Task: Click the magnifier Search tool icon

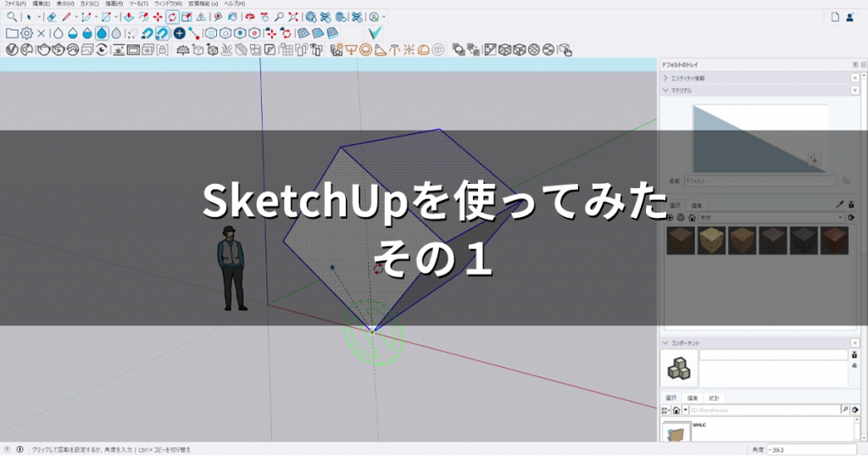Action: click(x=12, y=17)
